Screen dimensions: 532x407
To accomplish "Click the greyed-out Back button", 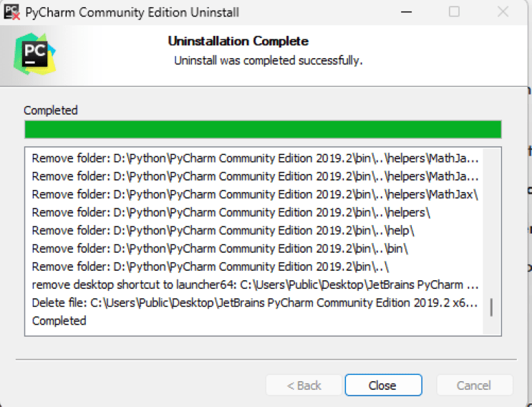I will point(304,385).
